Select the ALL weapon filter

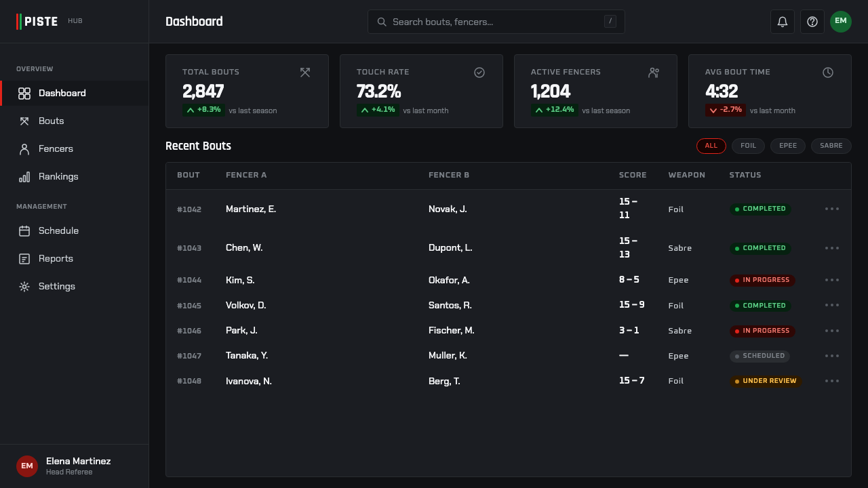(x=711, y=146)
